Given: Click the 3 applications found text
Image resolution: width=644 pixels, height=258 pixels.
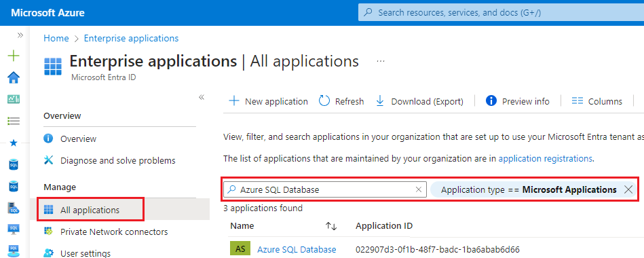Looking at the screenshot, I should tap(263, 208).
